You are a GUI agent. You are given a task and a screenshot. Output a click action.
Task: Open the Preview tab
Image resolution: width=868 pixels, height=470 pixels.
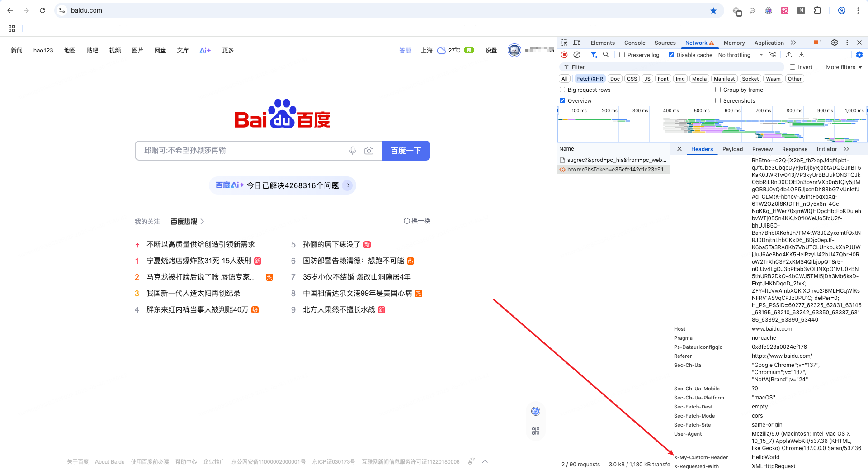coord(762,149)
